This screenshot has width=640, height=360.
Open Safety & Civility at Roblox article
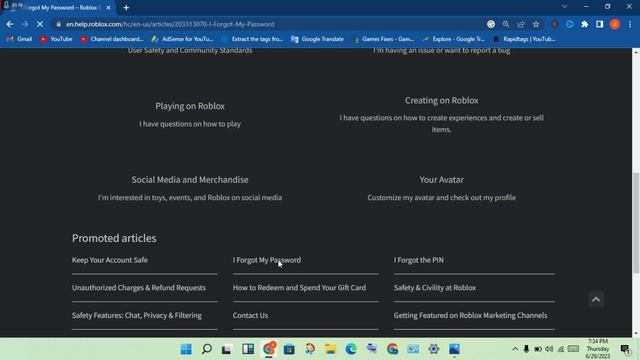click(435, 288)
